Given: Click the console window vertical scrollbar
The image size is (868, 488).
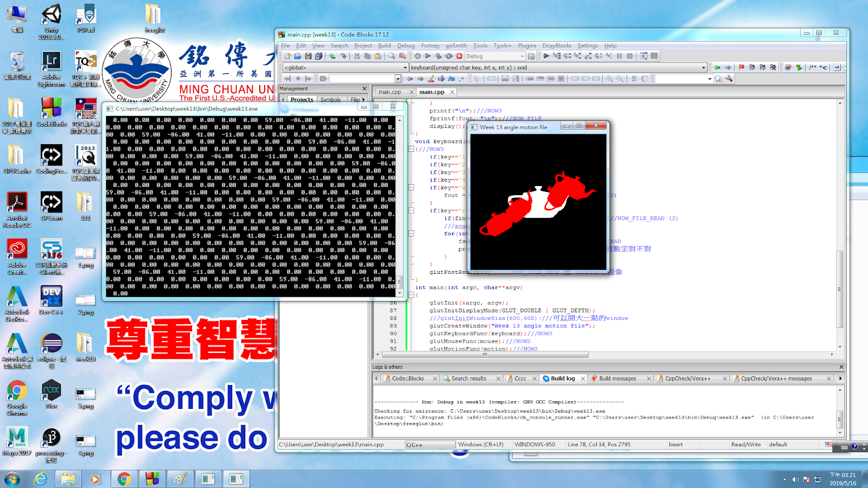Looking at the screenshot, I should point(399,281).
